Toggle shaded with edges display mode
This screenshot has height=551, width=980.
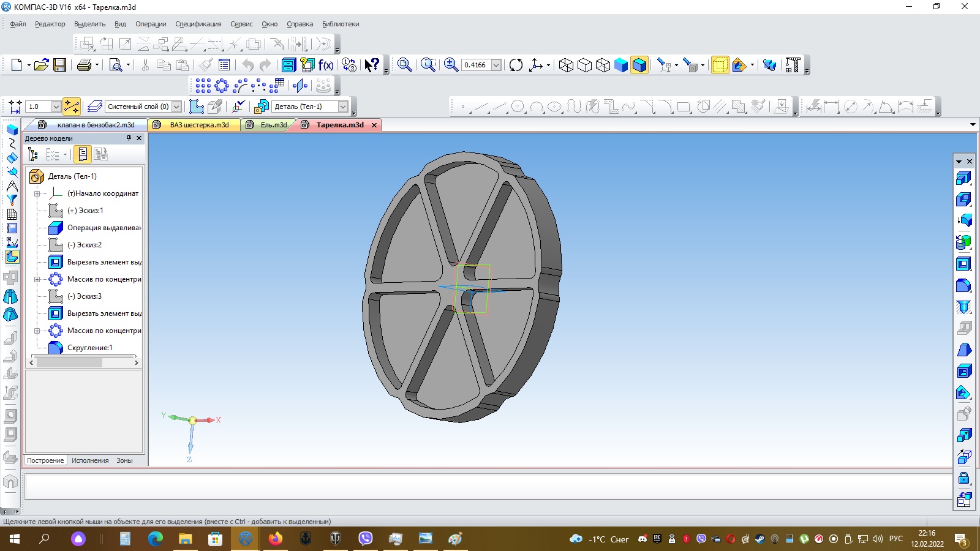(x=639, y=65)
